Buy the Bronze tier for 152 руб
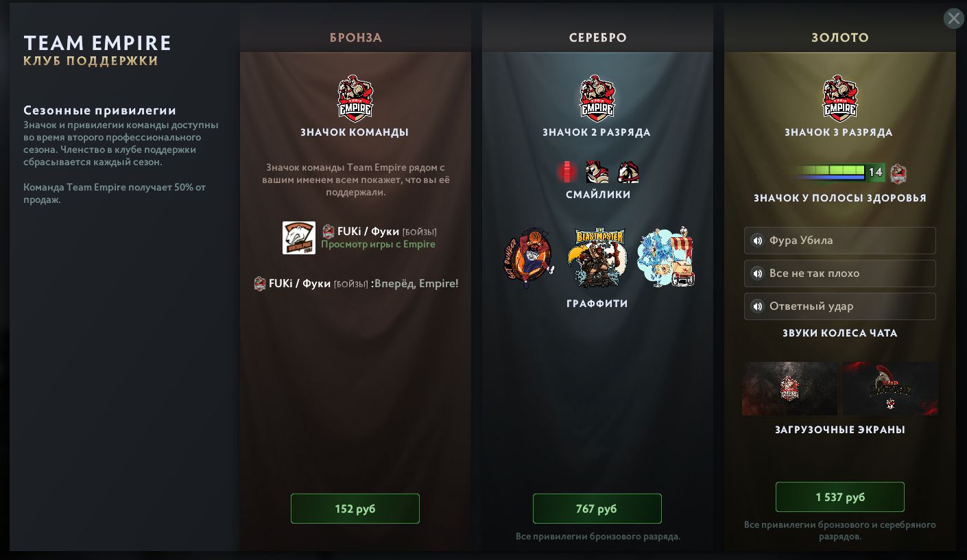 coord(355,509)
